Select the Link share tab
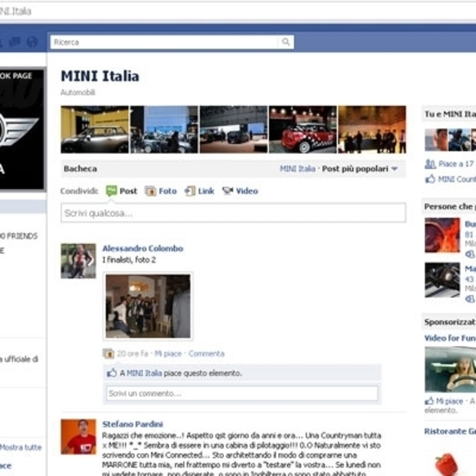476x476 pixels. click(206, 191)
